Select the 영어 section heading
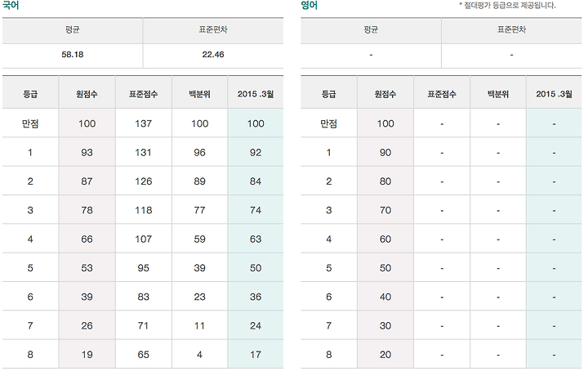The height and width of the screenshot is (376, 588). click(309, 5)
